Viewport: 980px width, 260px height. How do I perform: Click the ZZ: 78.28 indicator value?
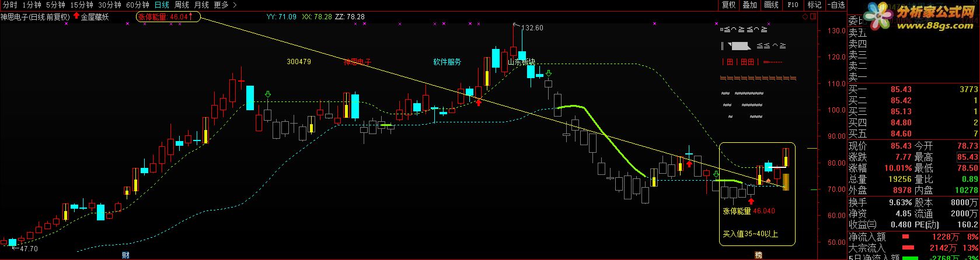click(350, 17)
